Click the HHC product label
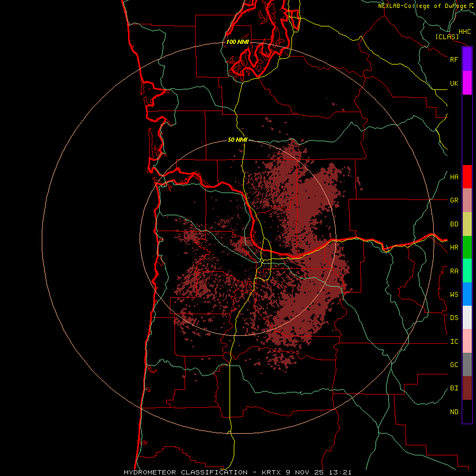This screenshot has height=476, width=476. coord(465,32)
